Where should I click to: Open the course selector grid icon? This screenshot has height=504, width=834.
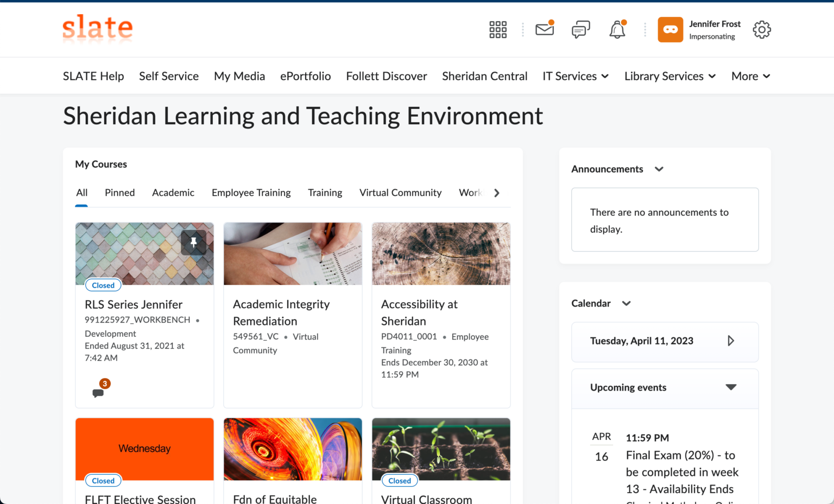[x=497, y=30]
